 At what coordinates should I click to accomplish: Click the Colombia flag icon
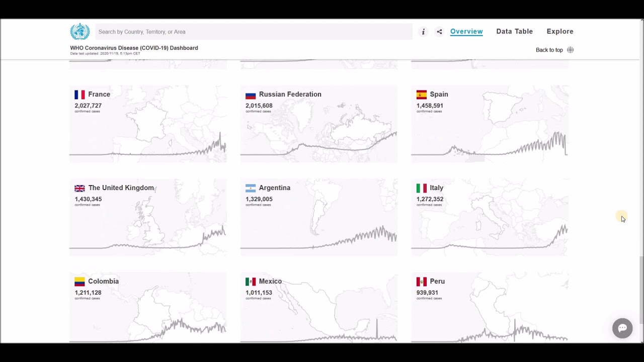79,282
